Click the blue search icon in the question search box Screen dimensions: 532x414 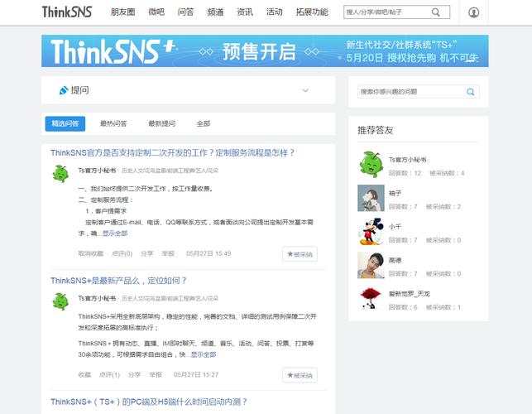point(471,92)
